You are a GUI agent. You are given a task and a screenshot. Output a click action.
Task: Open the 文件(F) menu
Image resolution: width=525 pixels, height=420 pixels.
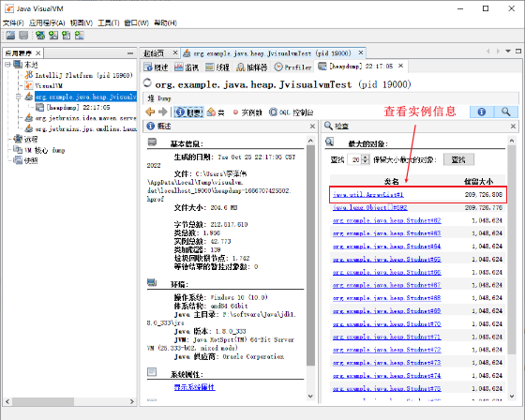(13, 22)
